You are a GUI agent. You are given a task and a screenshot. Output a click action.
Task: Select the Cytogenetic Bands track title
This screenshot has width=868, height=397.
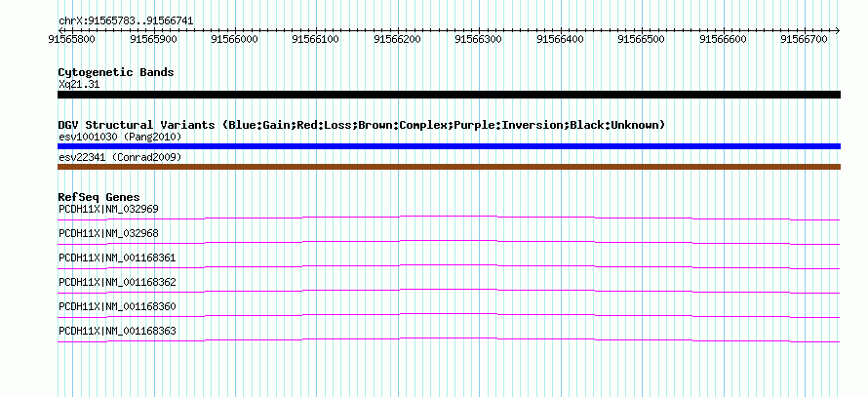point(116,72)
